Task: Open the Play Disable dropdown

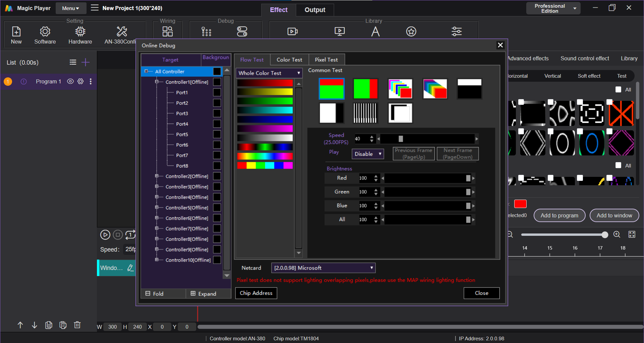Action: (x=368, y=154)
